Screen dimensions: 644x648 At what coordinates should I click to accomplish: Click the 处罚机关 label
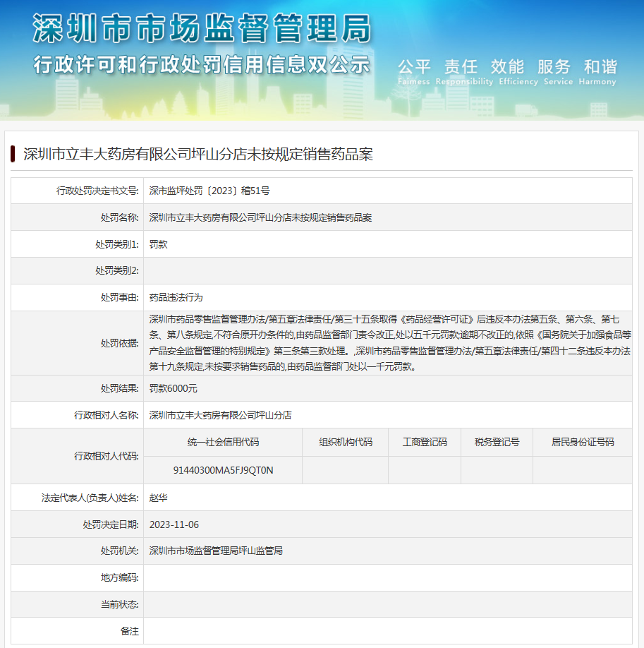pos(120,551)
